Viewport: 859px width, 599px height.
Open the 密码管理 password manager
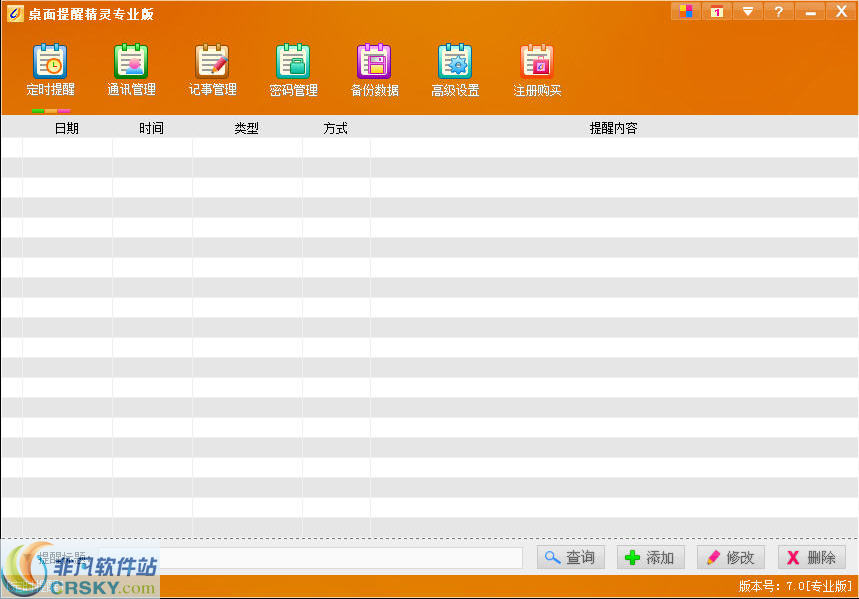293,68
